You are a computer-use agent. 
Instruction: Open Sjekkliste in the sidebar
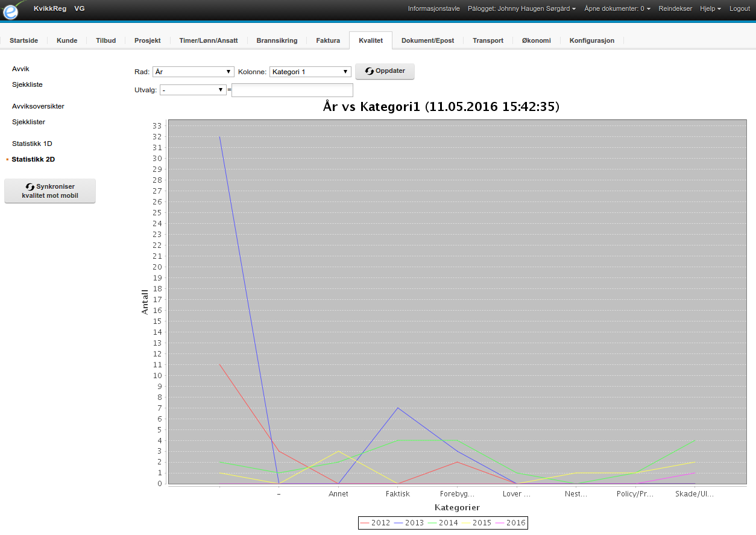[27, 84]
